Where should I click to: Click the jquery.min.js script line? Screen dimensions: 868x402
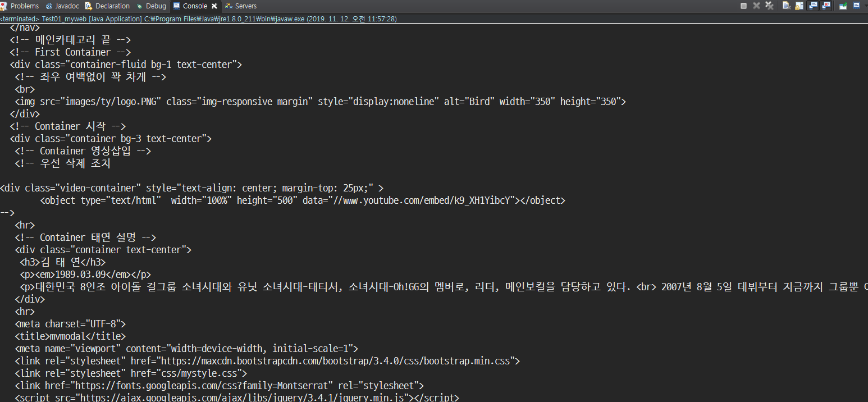point(237,398)
